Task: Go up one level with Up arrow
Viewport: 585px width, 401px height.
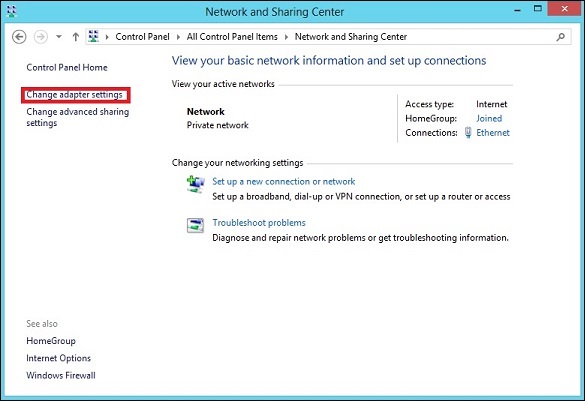Action: [76, 37]
